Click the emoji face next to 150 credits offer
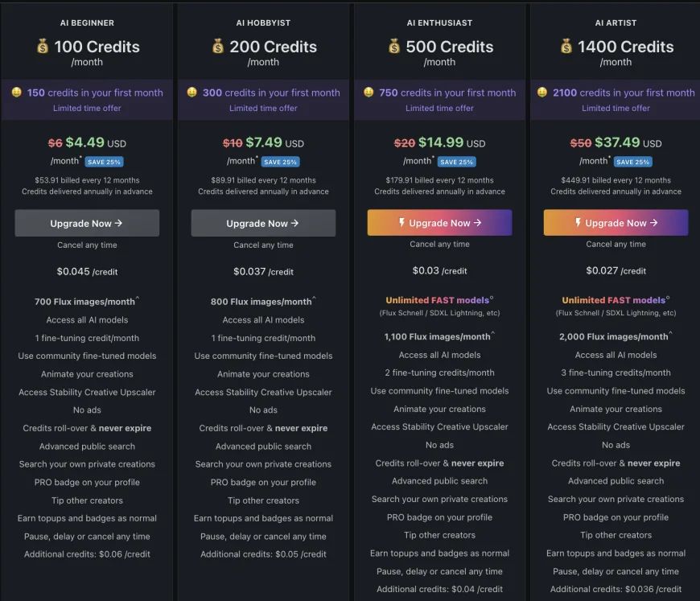 (x=16, y=93)
